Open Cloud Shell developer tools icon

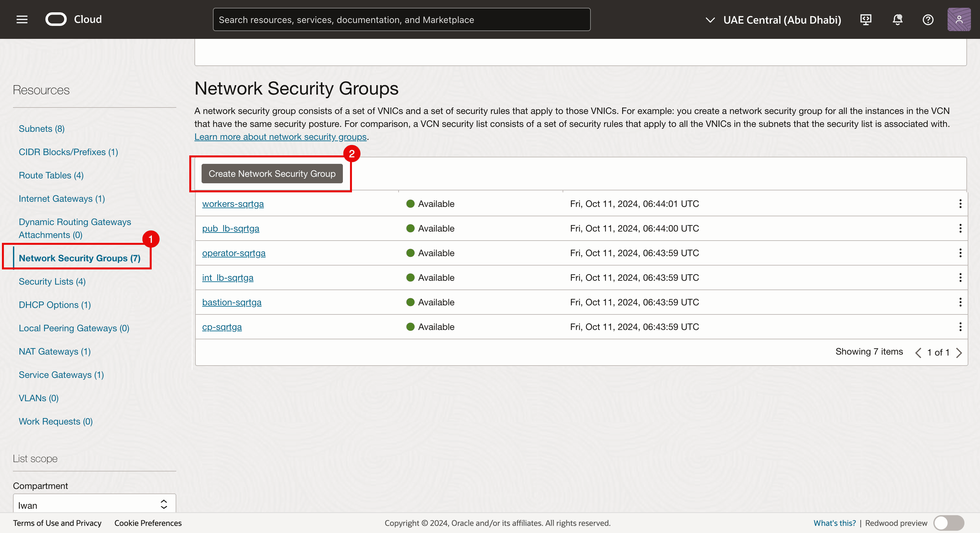click(866, 19)
